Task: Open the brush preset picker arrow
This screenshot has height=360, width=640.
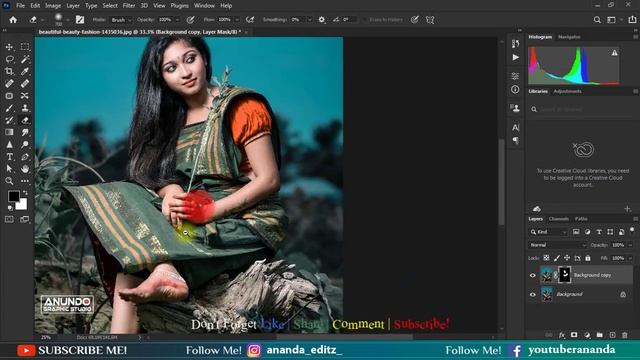Action: click(x=68, y=20)
